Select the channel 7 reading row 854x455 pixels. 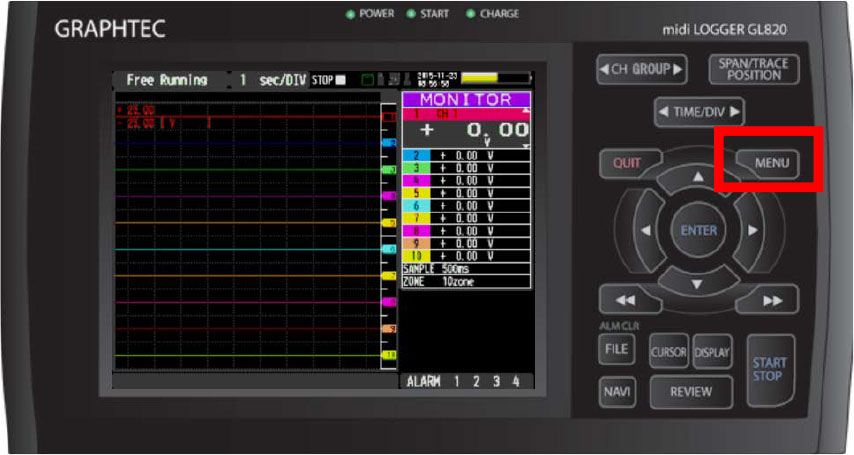(x=466, y=218)
